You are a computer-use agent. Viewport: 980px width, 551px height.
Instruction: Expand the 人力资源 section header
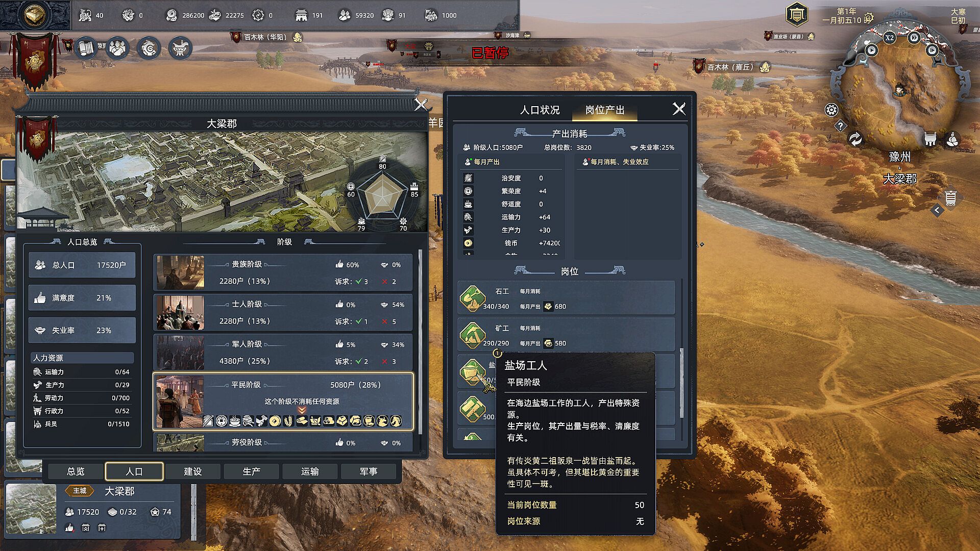coord(82,358)
